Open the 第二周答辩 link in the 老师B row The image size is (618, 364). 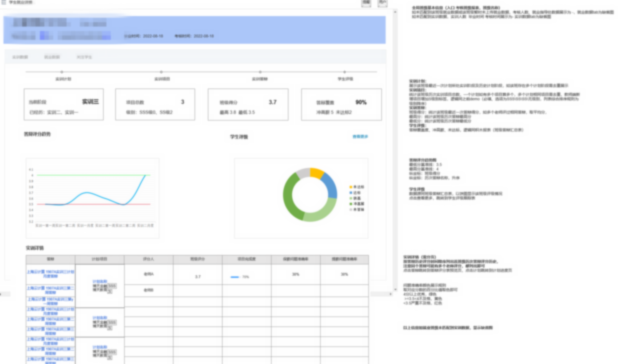point(50,290)
